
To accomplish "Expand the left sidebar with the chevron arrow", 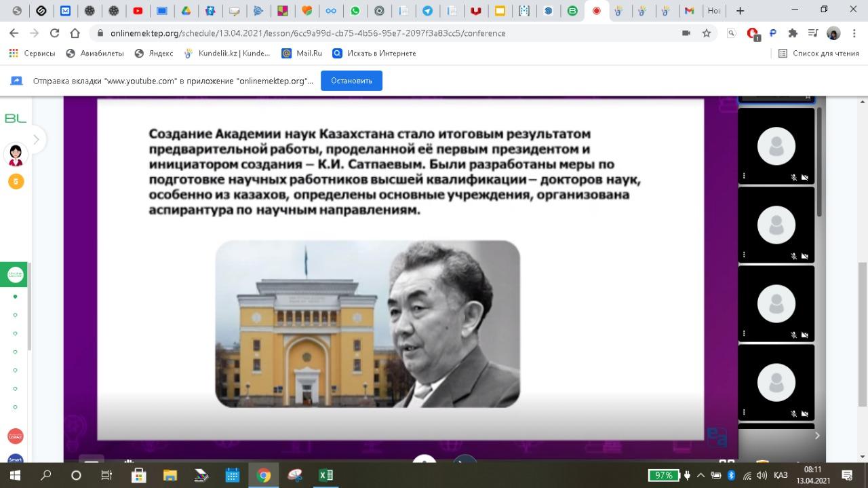I will coord(36,140).
